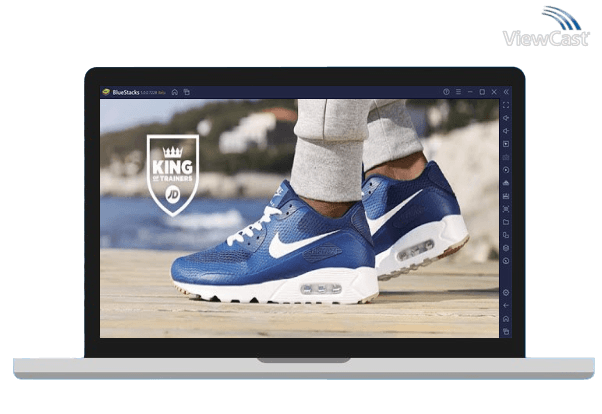Open the hamburger menu in title bar
The image size is (602, 414).
coord(458,92)
